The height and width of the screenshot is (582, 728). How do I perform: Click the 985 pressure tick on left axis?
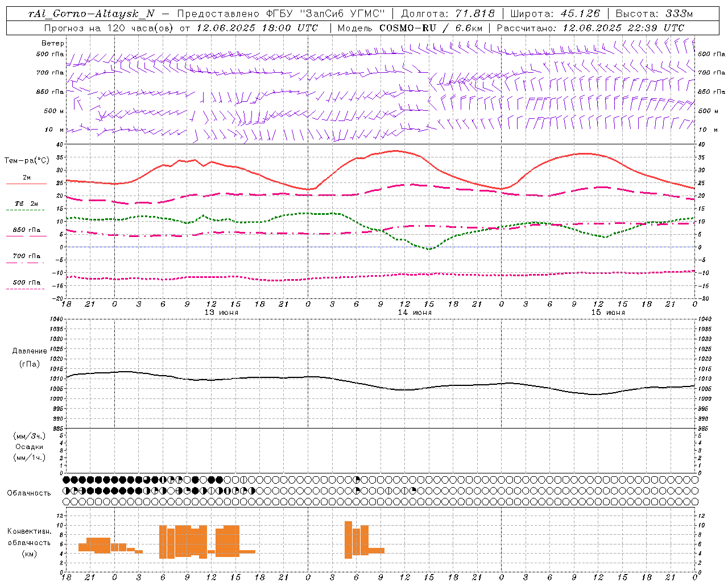(x=59, y=429)
